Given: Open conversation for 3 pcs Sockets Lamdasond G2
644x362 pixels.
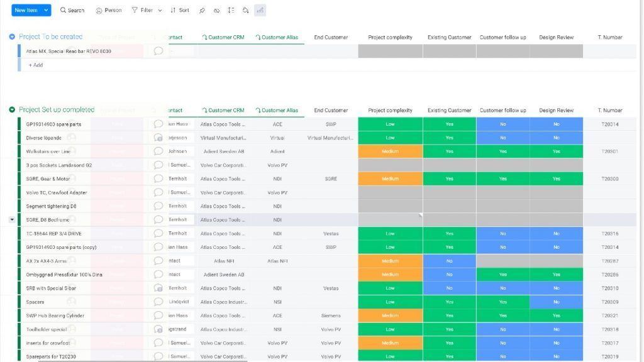Looking at the screenshot, I should (158, 165).
